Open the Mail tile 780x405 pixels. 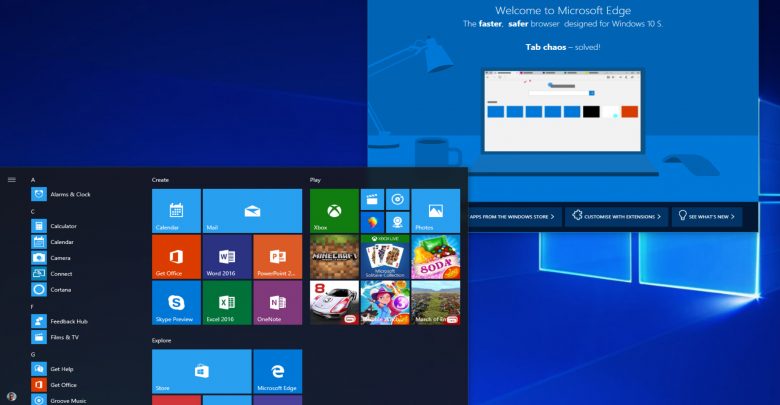(x=252, y=210)
